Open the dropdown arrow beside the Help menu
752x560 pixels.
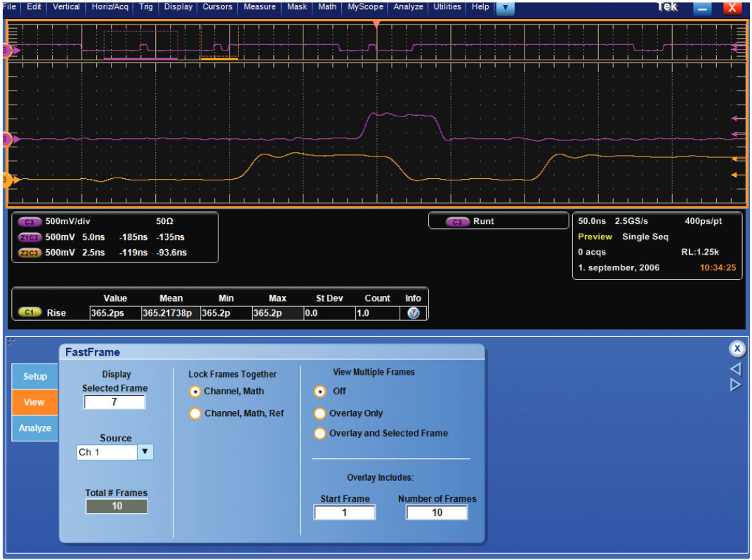point(505,7)
